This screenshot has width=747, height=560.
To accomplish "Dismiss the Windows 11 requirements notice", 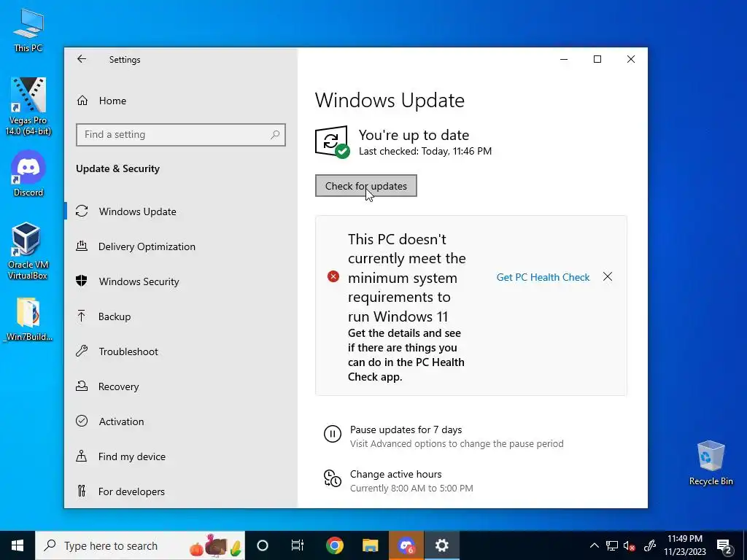I will click(x=608, y=276).
